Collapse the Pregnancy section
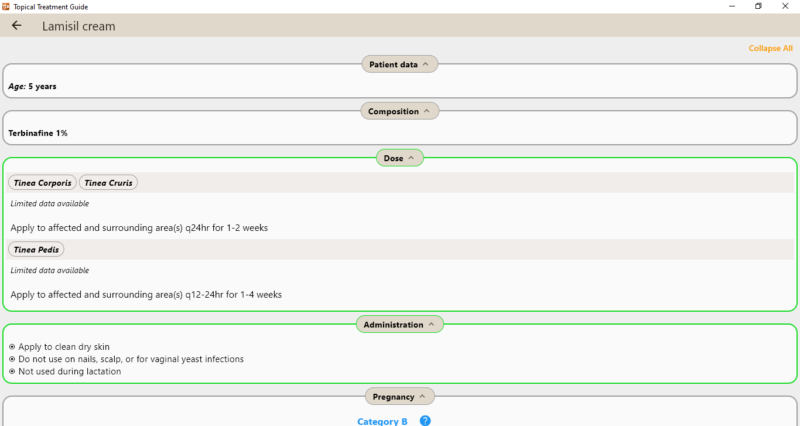This screenshot has width=800, height=426. (399, 397)
